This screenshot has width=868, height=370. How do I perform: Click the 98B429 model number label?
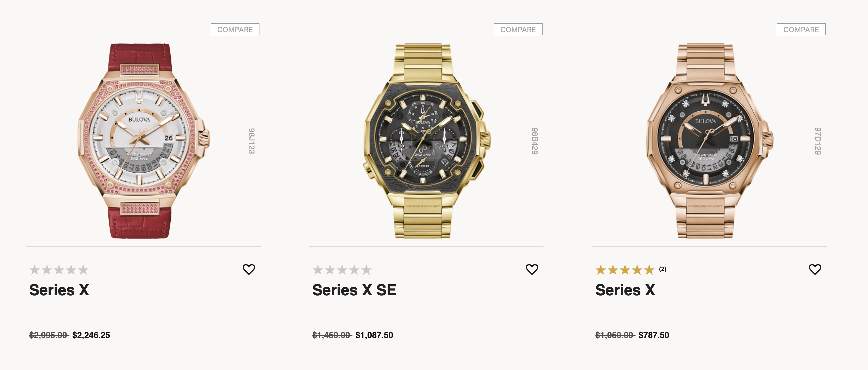(x=534, y=141)
